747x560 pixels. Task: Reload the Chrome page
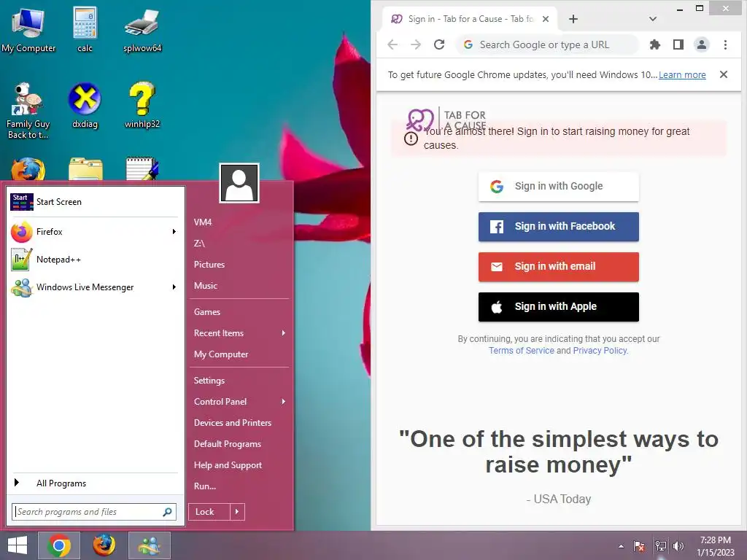(x=439, y=44)
